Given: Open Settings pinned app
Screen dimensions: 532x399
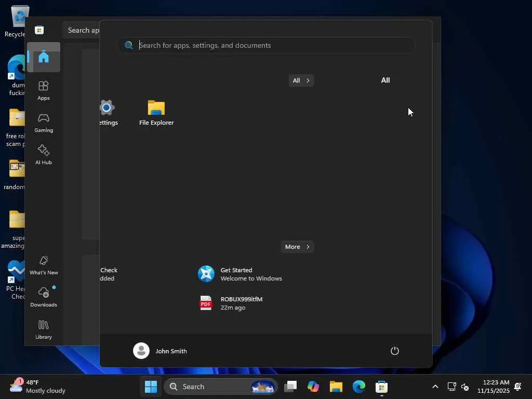Looking at the screenshot, I should [108, 113].
